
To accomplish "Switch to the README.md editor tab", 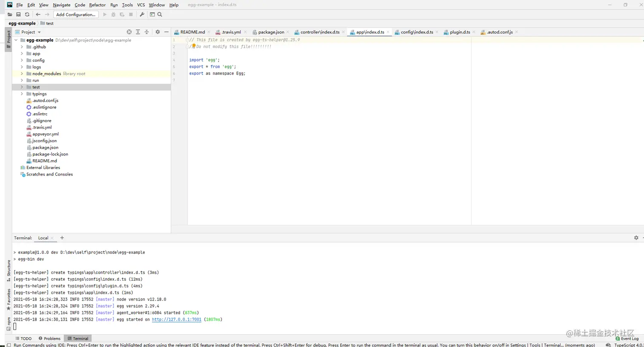I will coord(193,32).
